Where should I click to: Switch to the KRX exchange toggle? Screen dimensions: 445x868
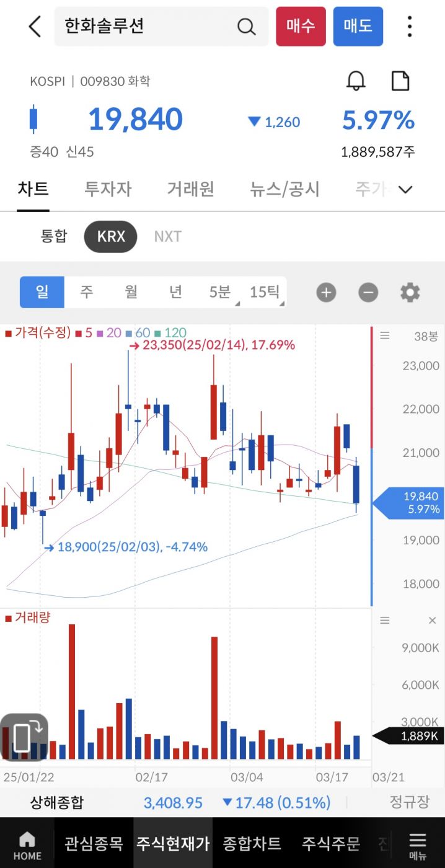[111, 236]
